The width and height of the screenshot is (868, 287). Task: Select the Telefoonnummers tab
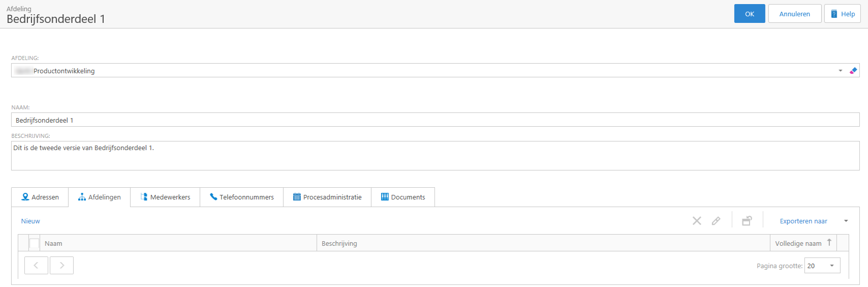point(241,197)
